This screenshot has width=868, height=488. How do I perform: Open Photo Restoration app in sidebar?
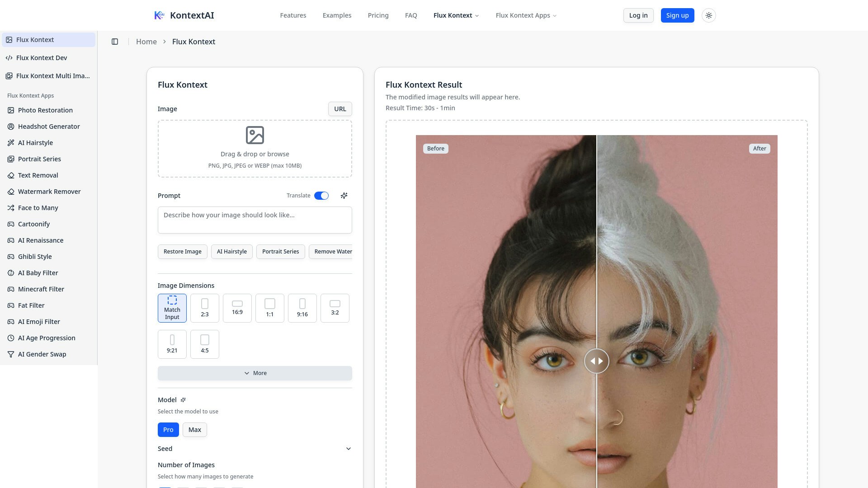coord(49,110)
